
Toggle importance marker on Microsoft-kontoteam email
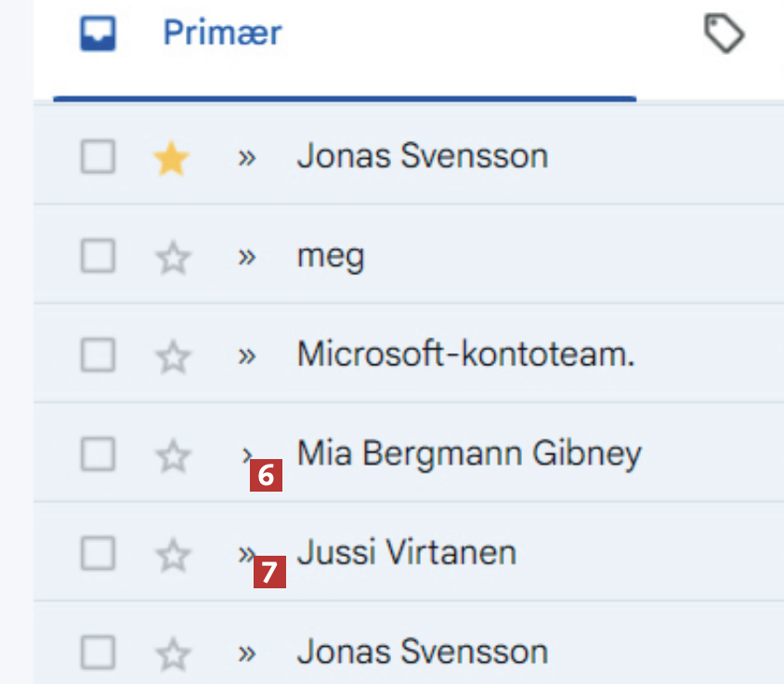tap(246, 357)
